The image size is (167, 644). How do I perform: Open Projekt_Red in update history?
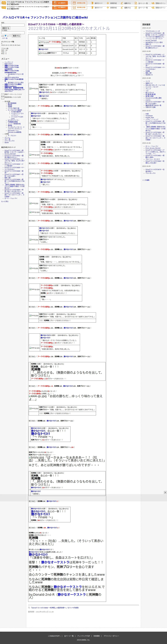click(150, 118)
